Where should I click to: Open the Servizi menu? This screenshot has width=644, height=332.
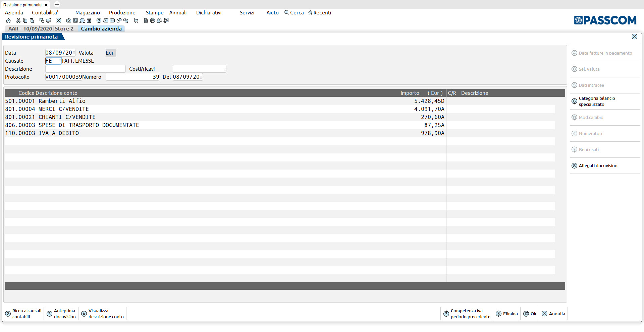point(247,13)
